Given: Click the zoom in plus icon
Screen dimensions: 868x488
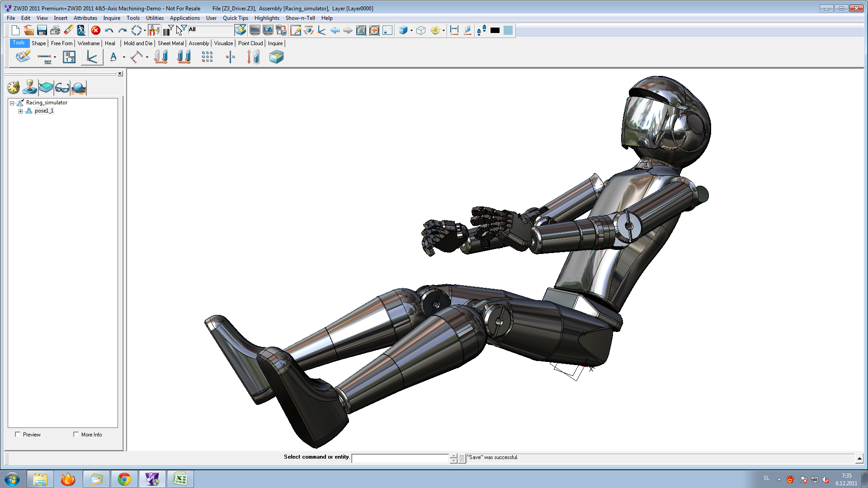Looking at the screenshot, I should pyautogui.click(x=374, y=30).
